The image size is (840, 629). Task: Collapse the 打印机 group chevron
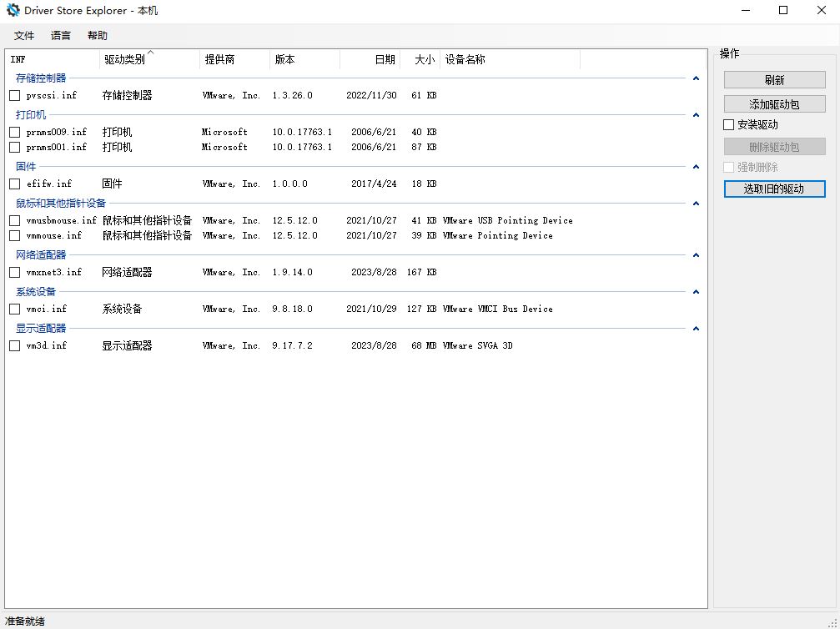click(x=696, y=115)
